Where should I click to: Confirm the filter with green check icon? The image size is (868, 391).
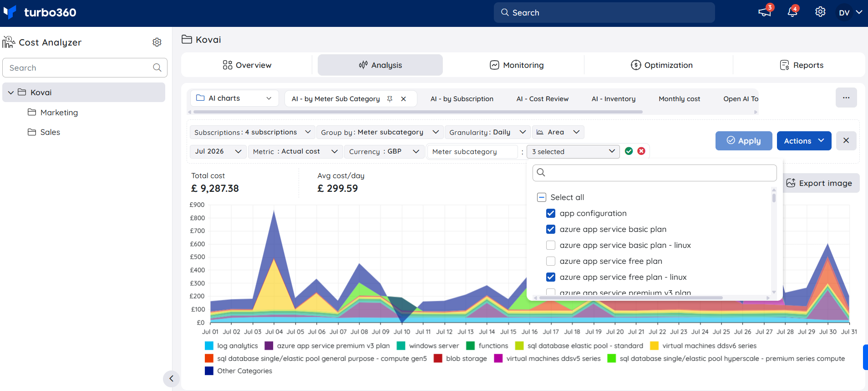629,151
